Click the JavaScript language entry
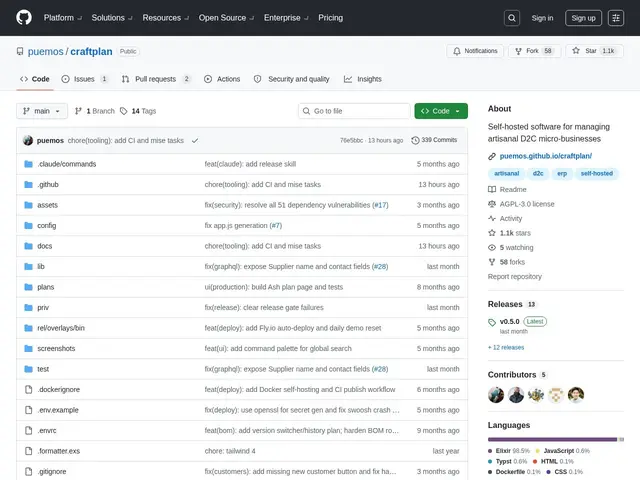 [x=562, y=451]
